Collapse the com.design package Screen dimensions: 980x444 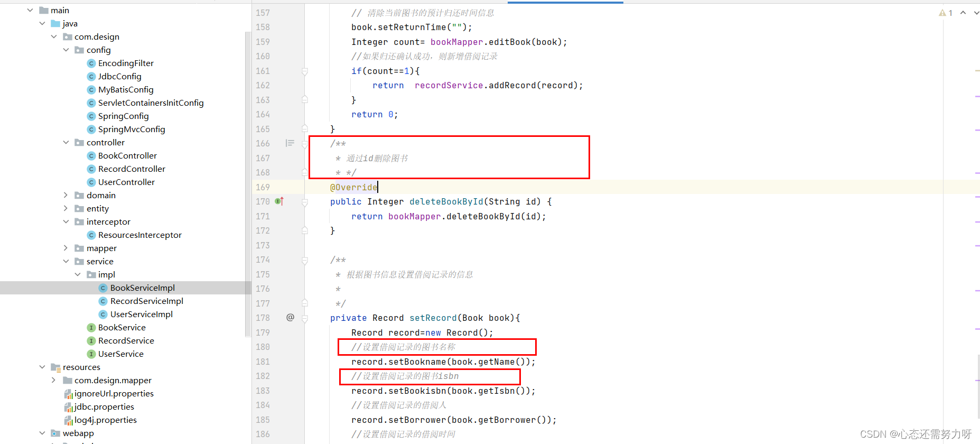54,36
